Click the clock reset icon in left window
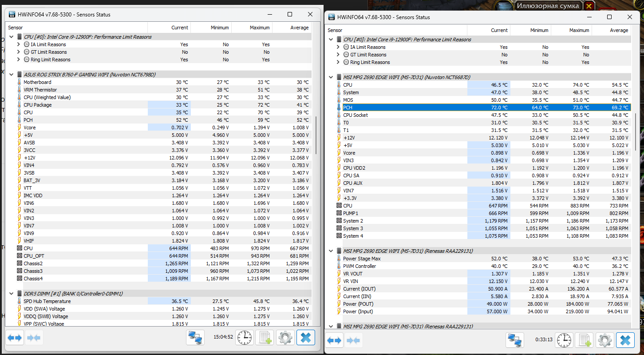This screenshot has height=355, width=644. [x=245, y=338]
